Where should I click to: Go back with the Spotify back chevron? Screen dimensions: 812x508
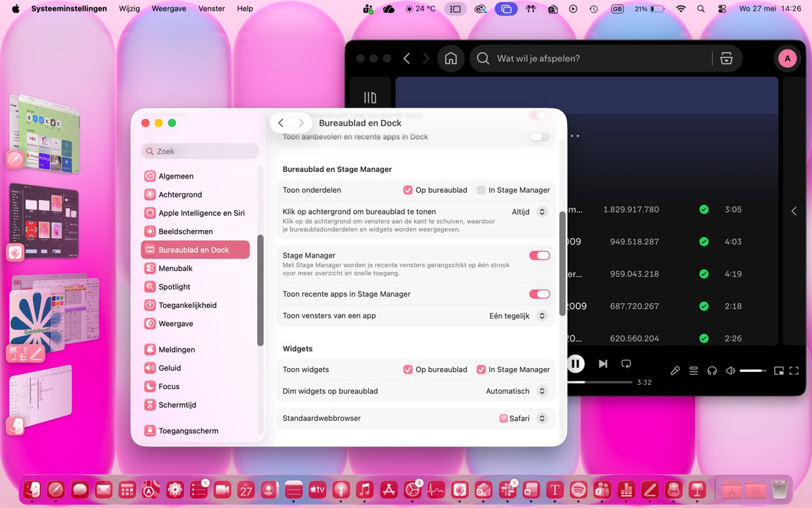coord(407,58)
